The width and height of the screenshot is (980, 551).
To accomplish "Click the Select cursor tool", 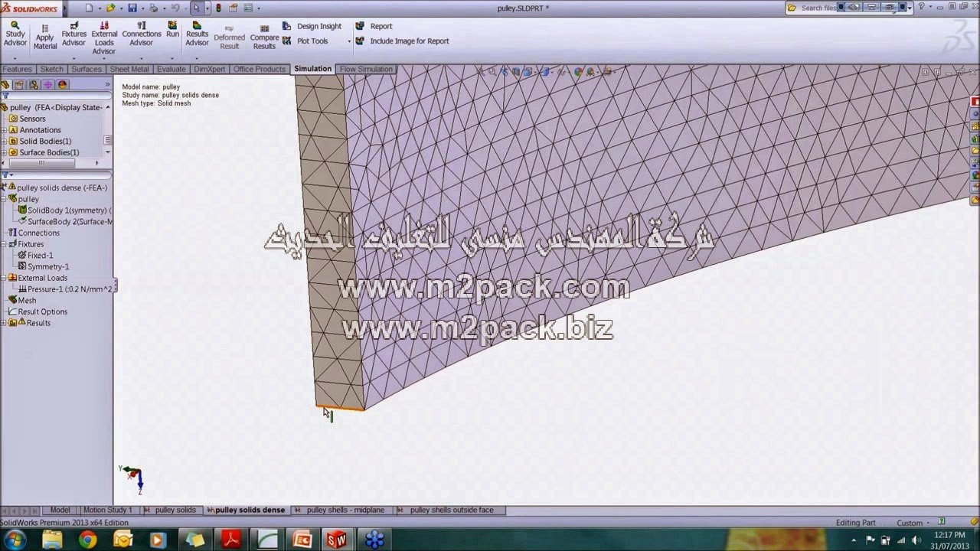I will (197, 8).
